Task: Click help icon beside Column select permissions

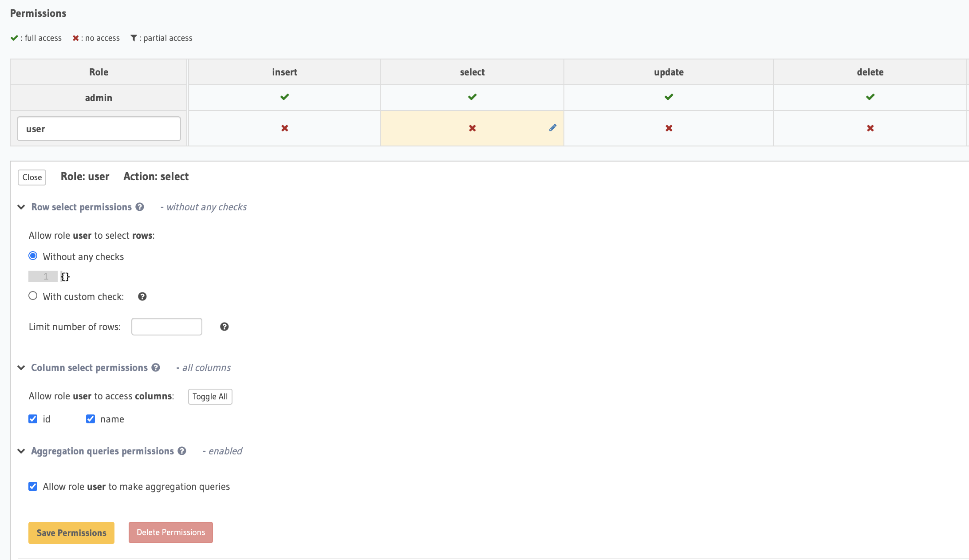Action: (156, 368)
